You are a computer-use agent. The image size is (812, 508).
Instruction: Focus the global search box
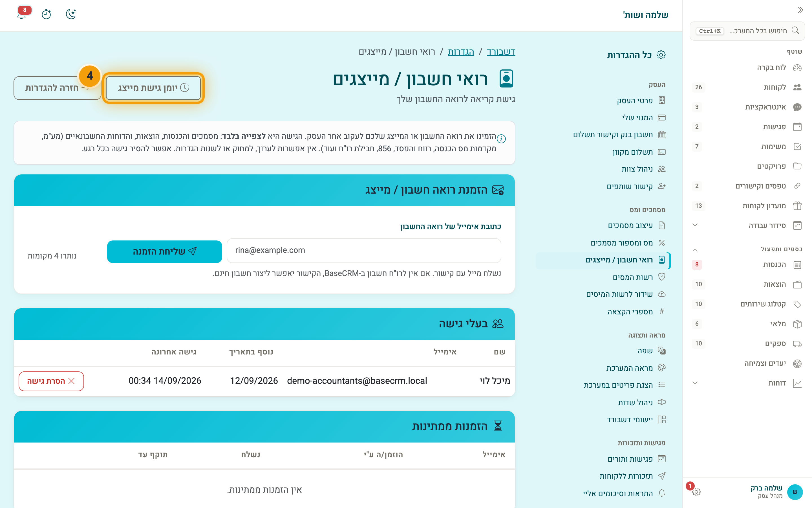click(747, 31)
